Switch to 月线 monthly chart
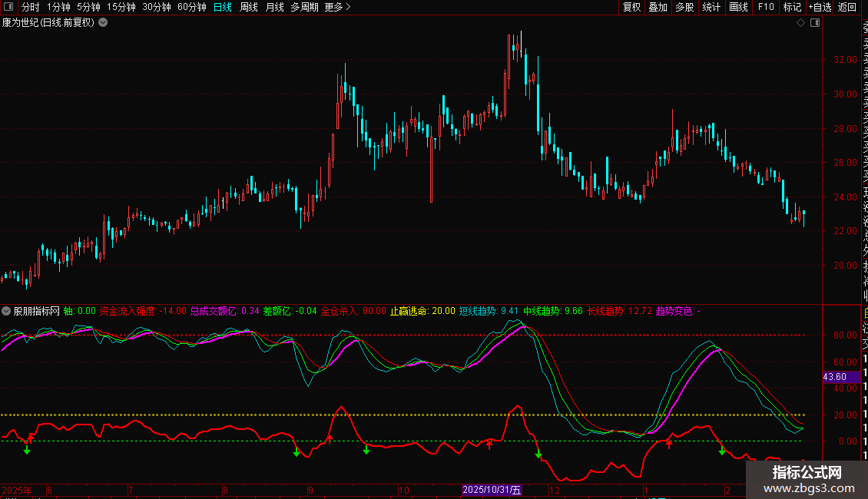Viewport: 868px width, 499px height. point(274,7)
